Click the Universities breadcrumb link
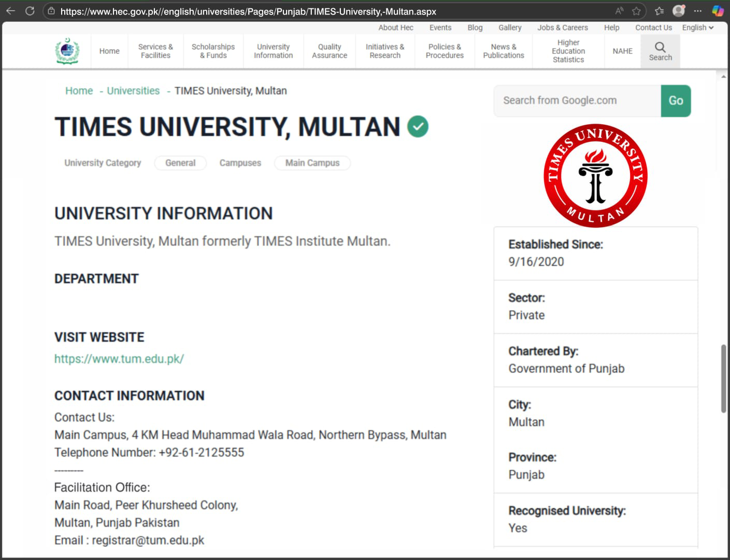This screenshot has width=730, height=560. [133, 91]
